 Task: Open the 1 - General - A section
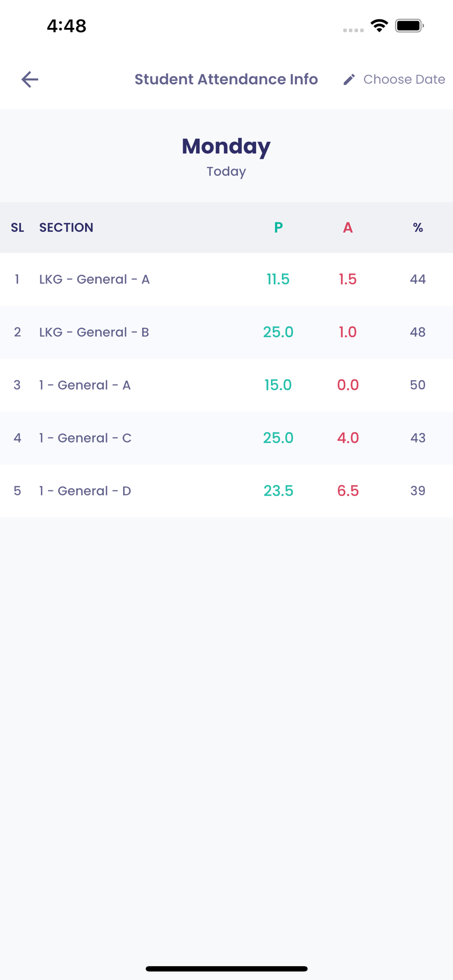(85, 385)
